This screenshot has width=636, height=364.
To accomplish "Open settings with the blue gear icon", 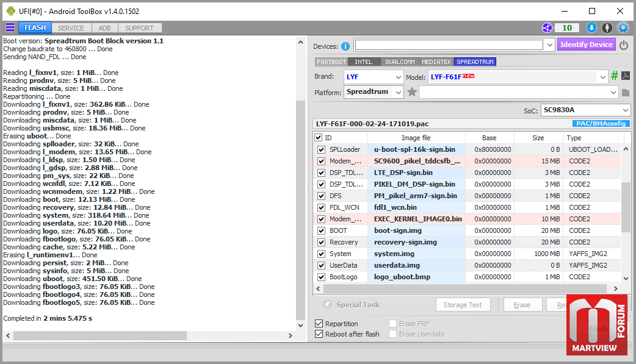I will [x=623, y=27].
